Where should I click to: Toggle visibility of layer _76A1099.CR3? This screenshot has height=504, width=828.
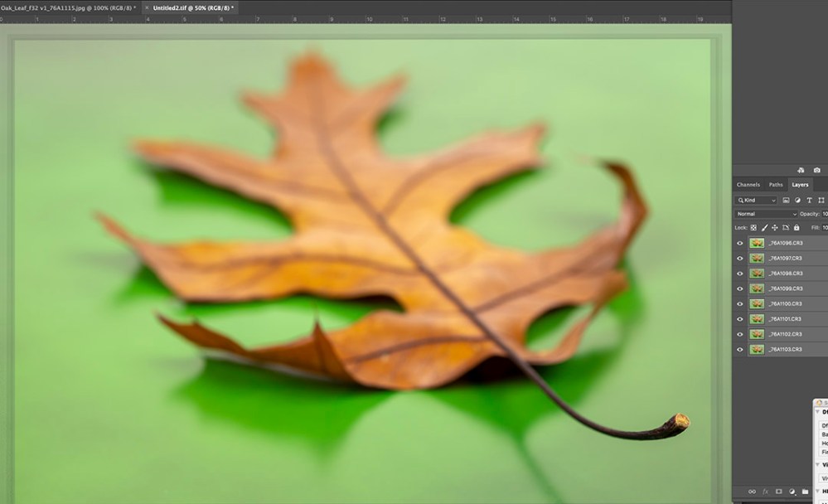click(740, 288)
